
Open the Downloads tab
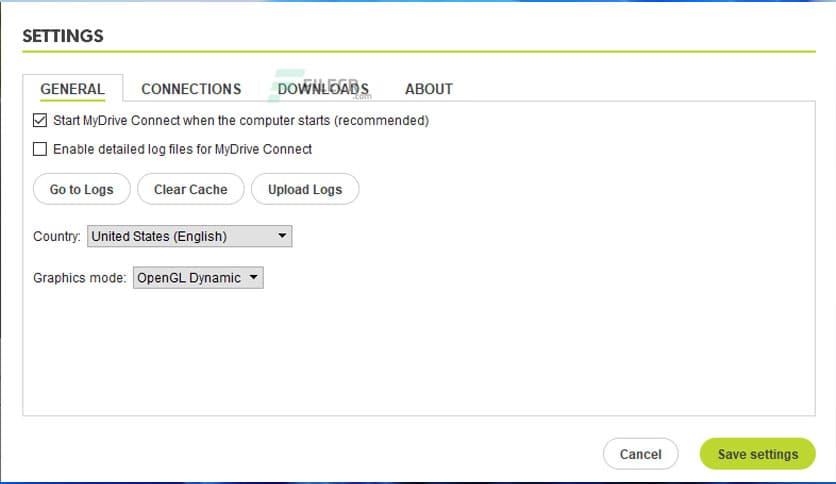tap(323, 89)
